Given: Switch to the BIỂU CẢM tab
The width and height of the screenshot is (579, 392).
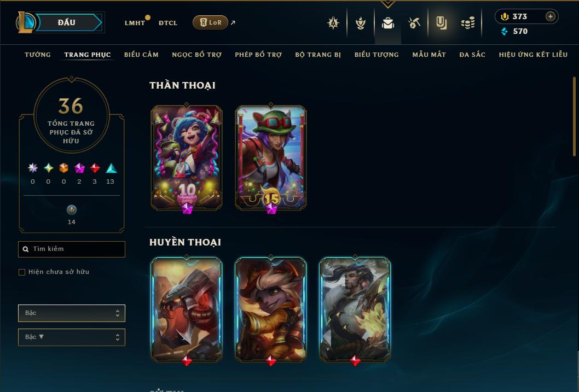Looking at the screenshot, I should pyautogui.click(x=141, y=55).
